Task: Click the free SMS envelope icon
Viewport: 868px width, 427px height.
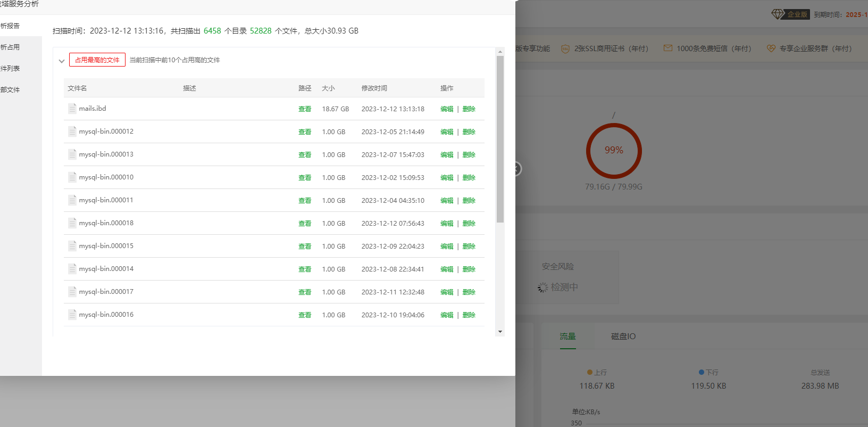Action: pos(667,48)
